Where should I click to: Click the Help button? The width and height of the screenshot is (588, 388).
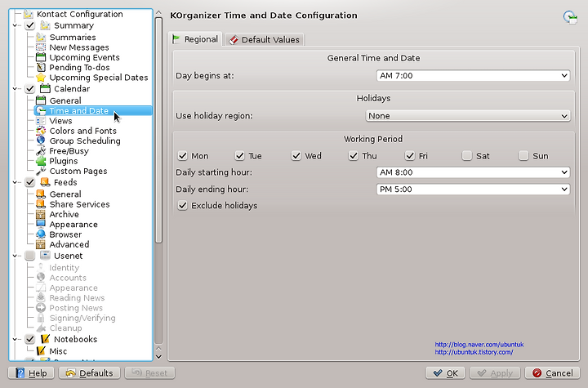[31, 373]
